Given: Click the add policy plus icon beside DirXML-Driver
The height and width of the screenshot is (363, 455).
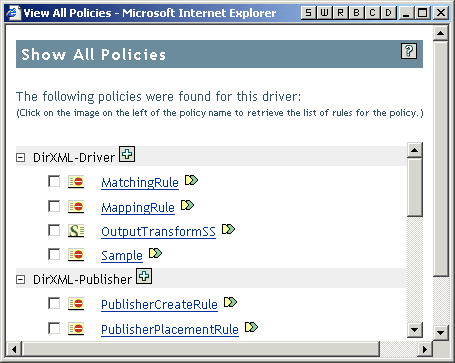Looking at the screenshot, I should (x=127, y=154).
